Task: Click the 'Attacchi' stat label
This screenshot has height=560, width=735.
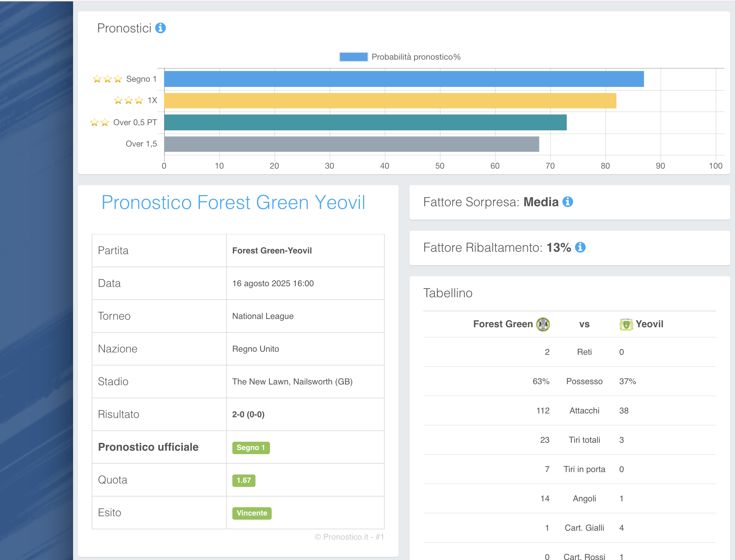Action: click(x=584, y=411)
